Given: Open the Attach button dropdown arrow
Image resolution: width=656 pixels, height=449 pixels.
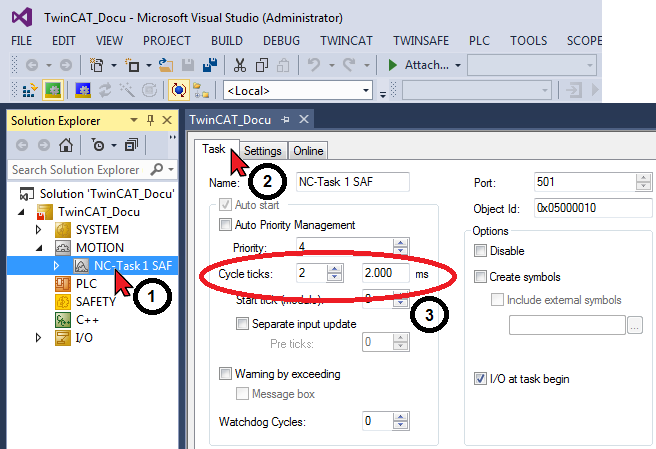Looking at the screenshot, I should coord(458,65).
